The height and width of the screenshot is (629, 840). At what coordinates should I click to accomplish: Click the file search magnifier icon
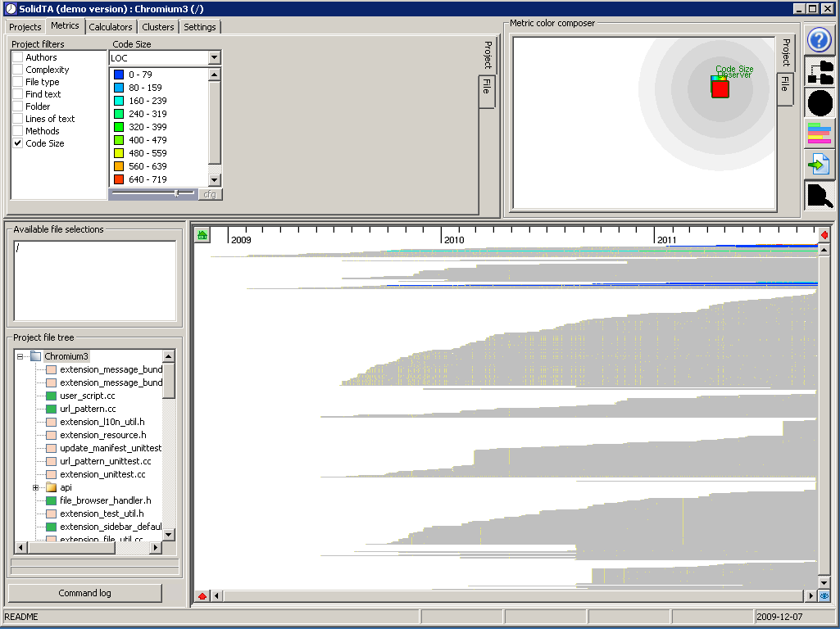820,196
